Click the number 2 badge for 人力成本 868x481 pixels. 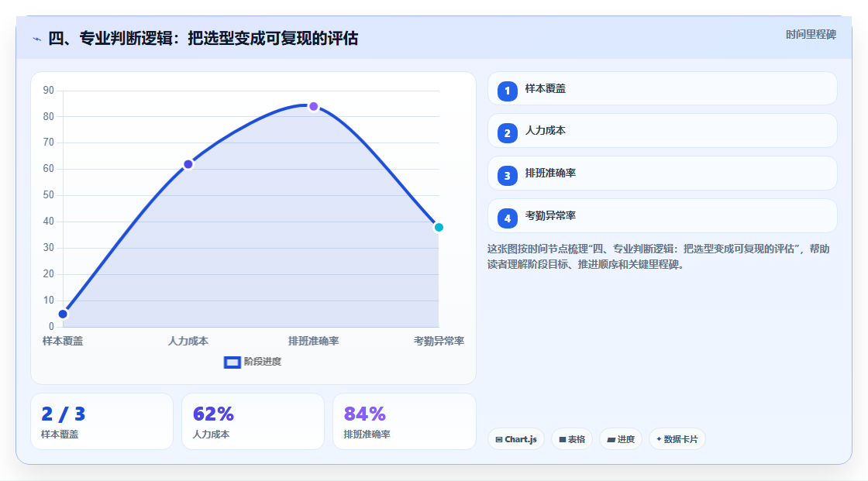coord(507,133)
